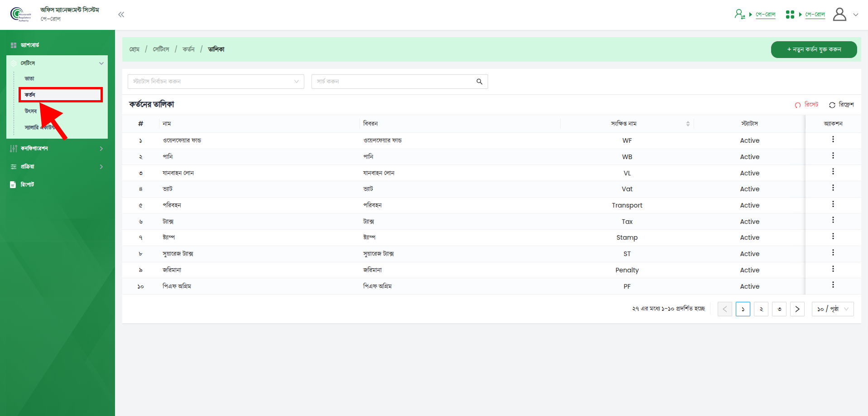Go to next page arrow
Screen dimensions: 868x416
(797, 309)
